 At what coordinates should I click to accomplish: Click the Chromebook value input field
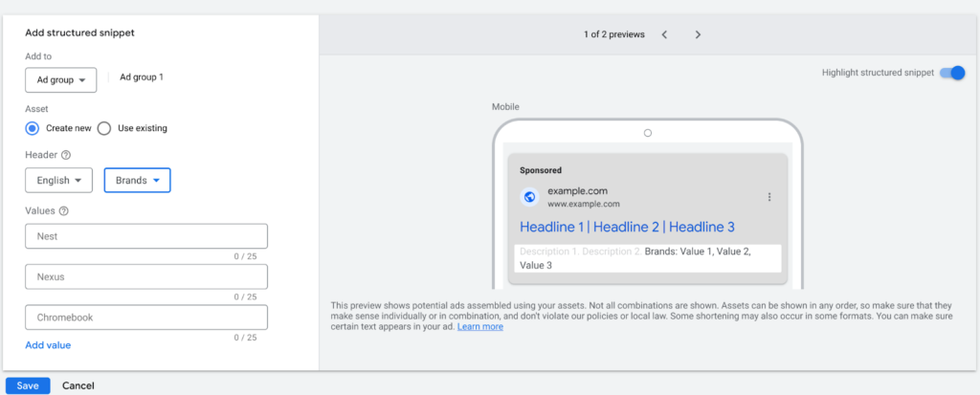[x=146, y=317]
